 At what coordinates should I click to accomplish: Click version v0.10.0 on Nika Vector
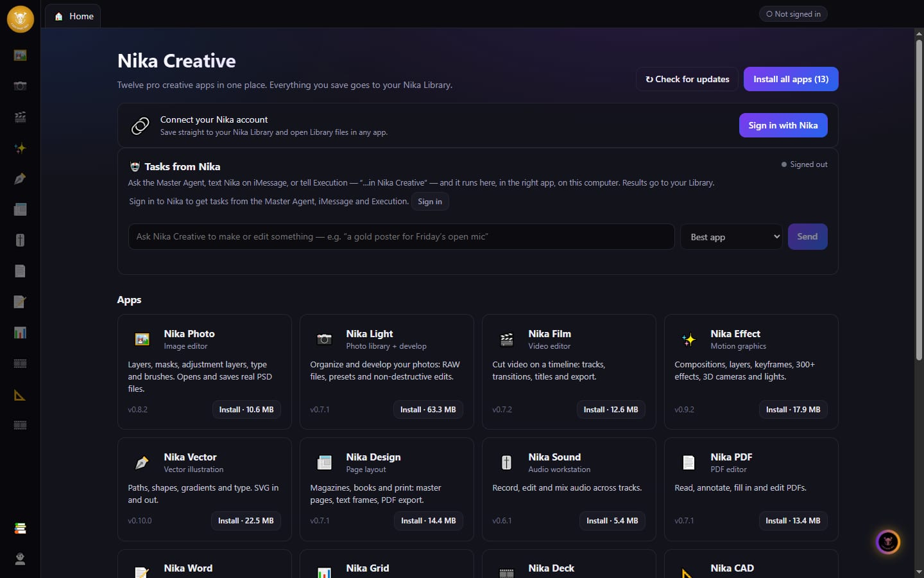point(140,521)
